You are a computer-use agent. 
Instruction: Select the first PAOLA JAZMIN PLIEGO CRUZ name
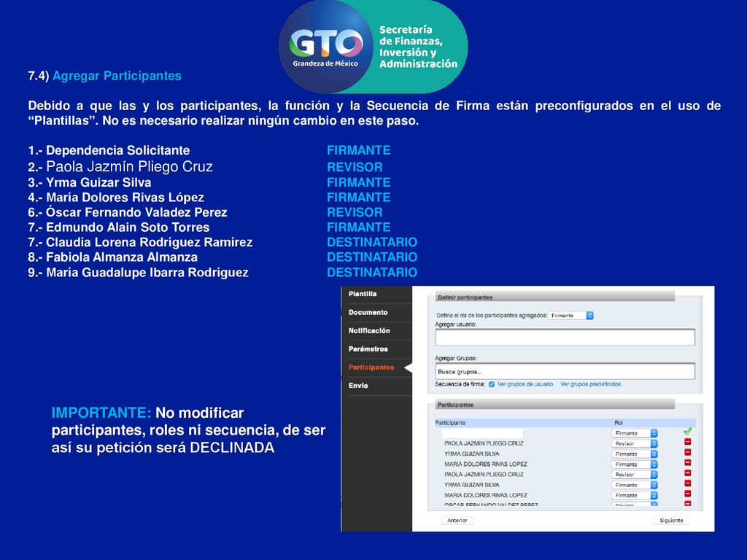coord(484,443)
